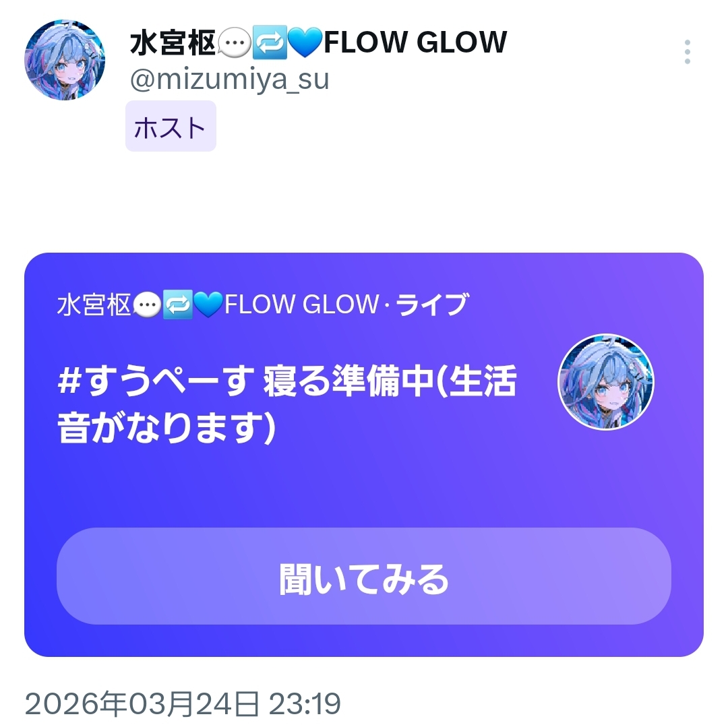Select the ライブ live status label
The image size is (728, 727).
coord(432,305)
